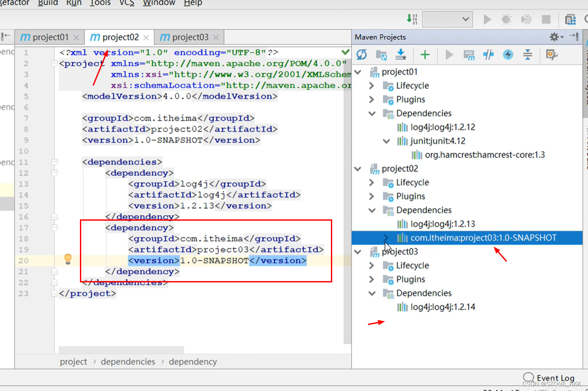
Task: Expand Plugins under project03
Action: (372, 280)
